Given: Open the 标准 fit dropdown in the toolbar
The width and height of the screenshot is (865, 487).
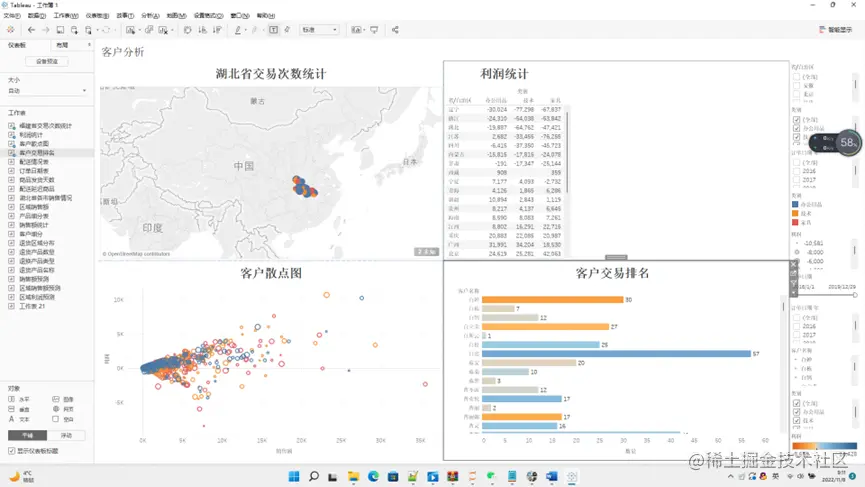Looking at the screenshot, I should [319, 30].
